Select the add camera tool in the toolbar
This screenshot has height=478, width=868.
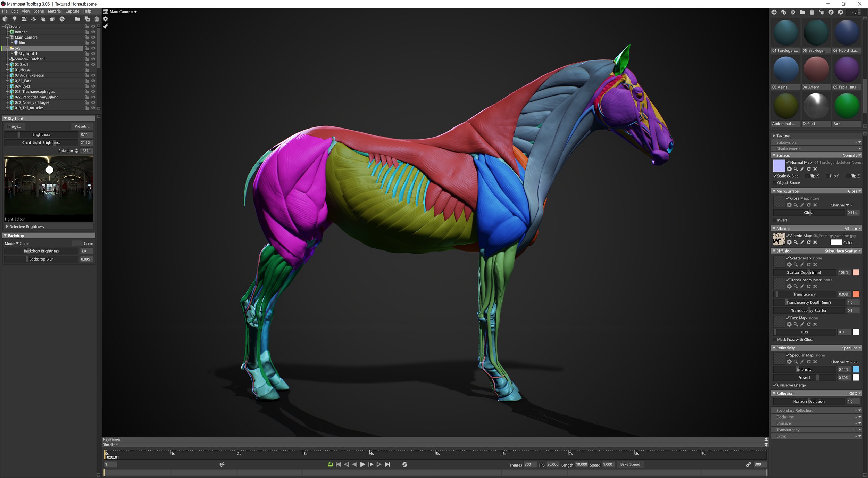[x=24, y=19]
